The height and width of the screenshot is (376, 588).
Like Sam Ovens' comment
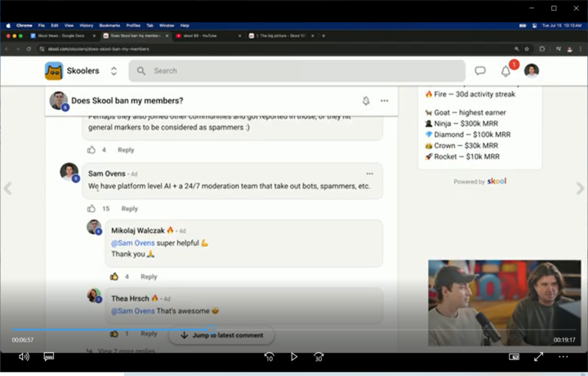point(91,209)
